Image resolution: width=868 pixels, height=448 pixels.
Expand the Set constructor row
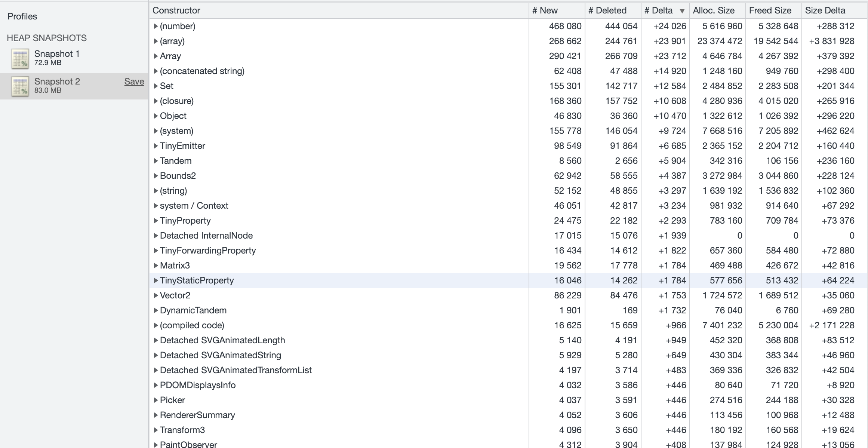(x=156, y=86)
